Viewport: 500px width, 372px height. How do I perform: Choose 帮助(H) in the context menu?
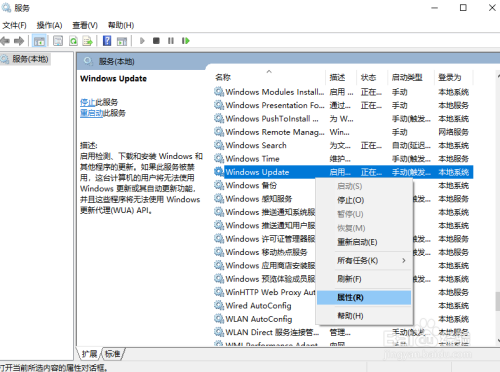click(364, 316)
